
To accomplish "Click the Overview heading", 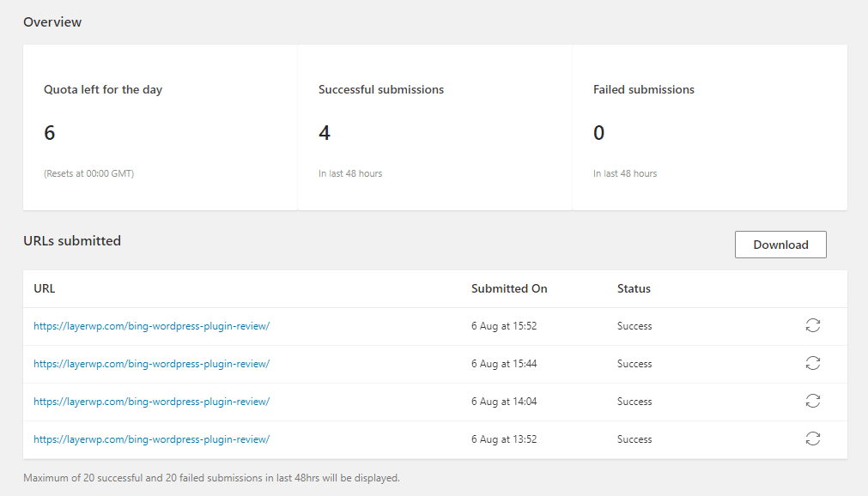I will click(52, 22).
